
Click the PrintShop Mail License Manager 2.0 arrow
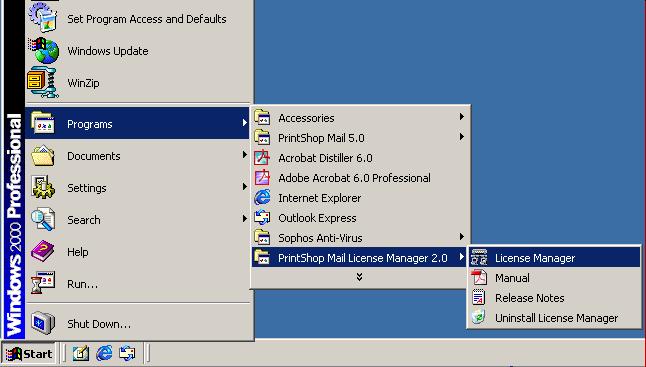point(461,257)
